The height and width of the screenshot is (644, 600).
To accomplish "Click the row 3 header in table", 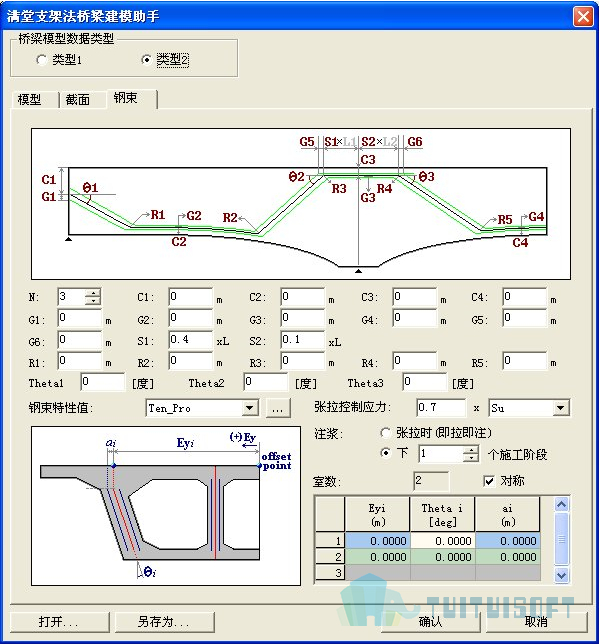I will [x=330, y=573].
